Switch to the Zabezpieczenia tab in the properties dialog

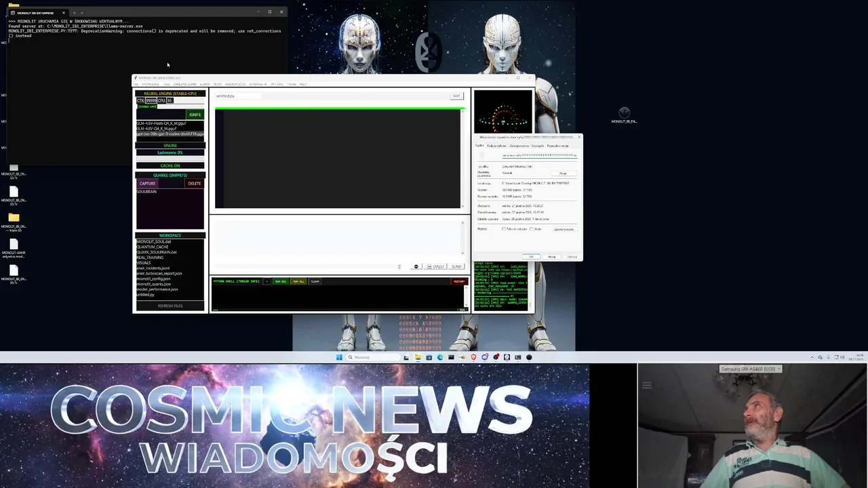click(519, 146)
